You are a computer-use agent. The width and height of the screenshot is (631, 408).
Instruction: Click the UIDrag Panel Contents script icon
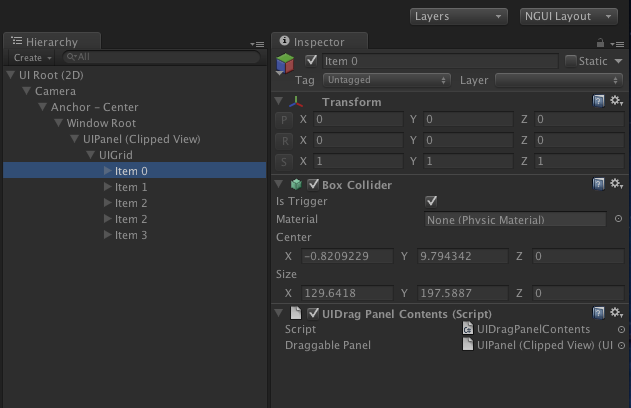pos(296,313)
